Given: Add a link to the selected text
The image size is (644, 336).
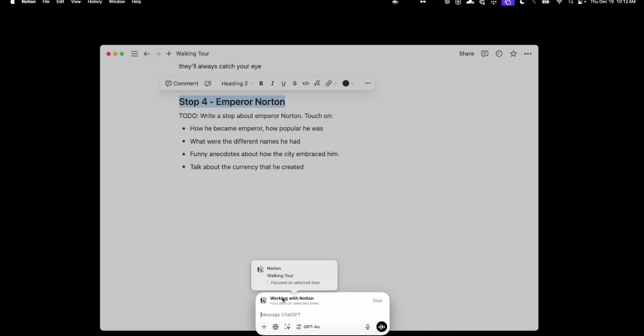Looking at the screenshot, I should point(328,83).
